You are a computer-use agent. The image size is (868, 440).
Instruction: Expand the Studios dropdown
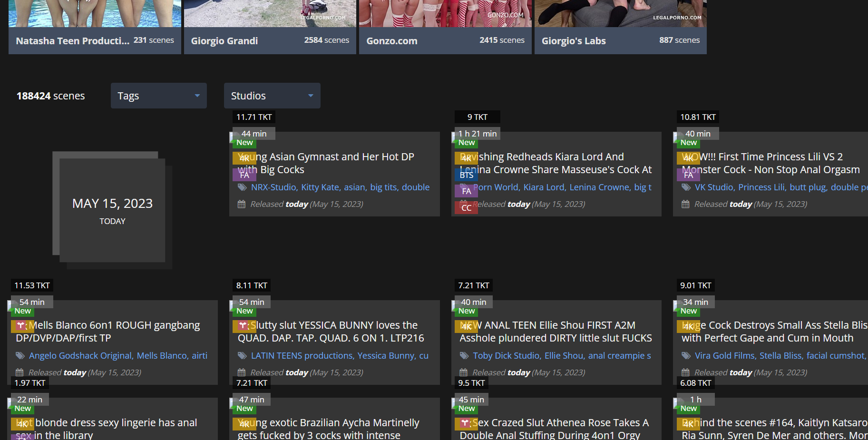272,96
